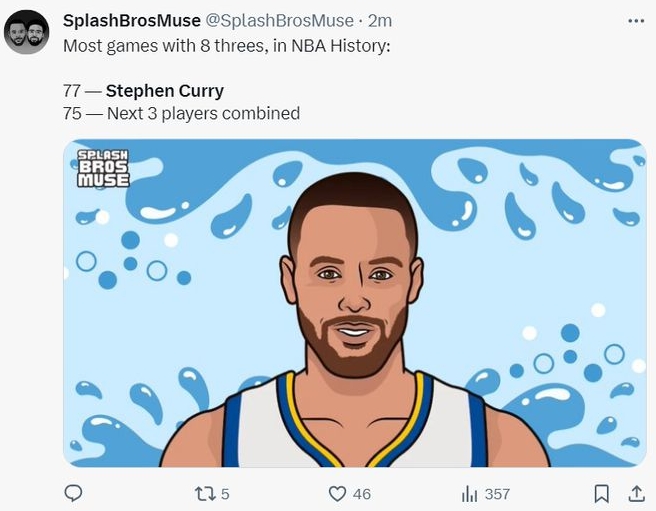The height and width of the screenshot is (511, 656).
Task: Click the share upload arrow icon
Action: [635, 493]
